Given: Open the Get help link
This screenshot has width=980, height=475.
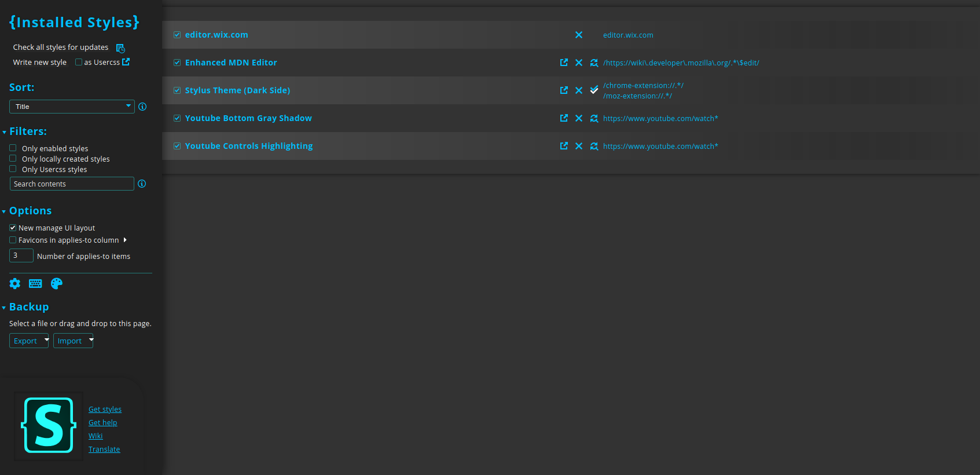Looking at the screenshot, I should (102, 422).
